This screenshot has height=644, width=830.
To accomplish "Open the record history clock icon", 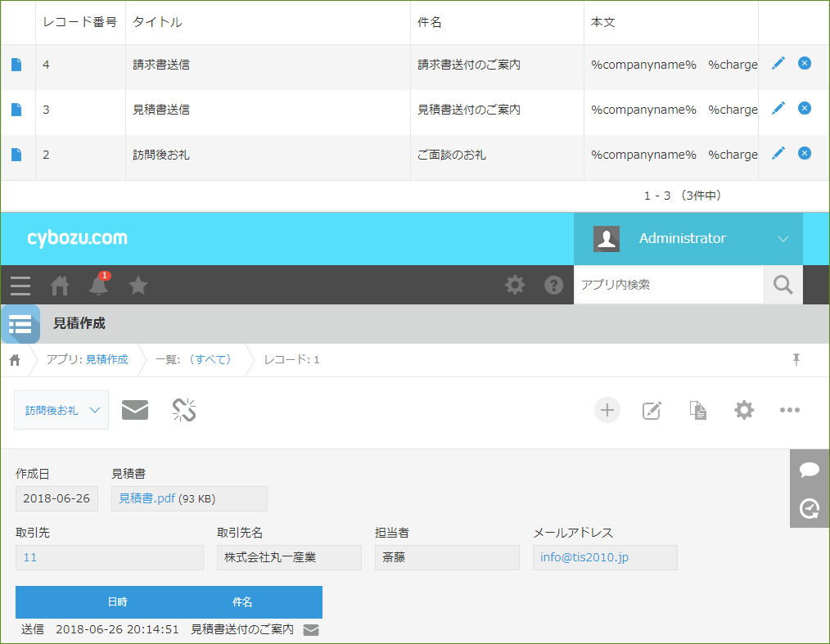I will pos(810,508).
